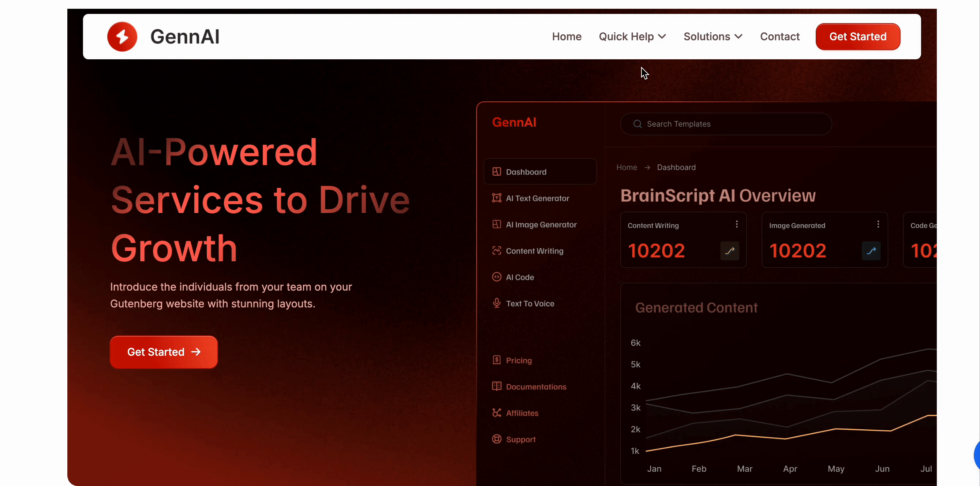This screenshot has width=980, height=486.
Task: Click the yellow trend icon on Content Writing card
Action: (x=730, y=251)
